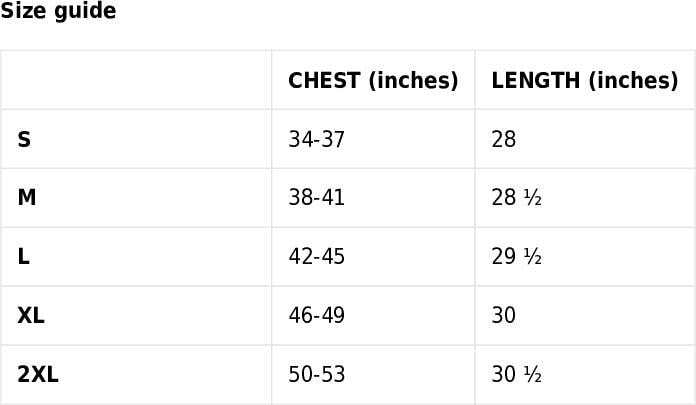Click the Size guide heading
The image size is (696, 405).
click(x=58, y=12)
